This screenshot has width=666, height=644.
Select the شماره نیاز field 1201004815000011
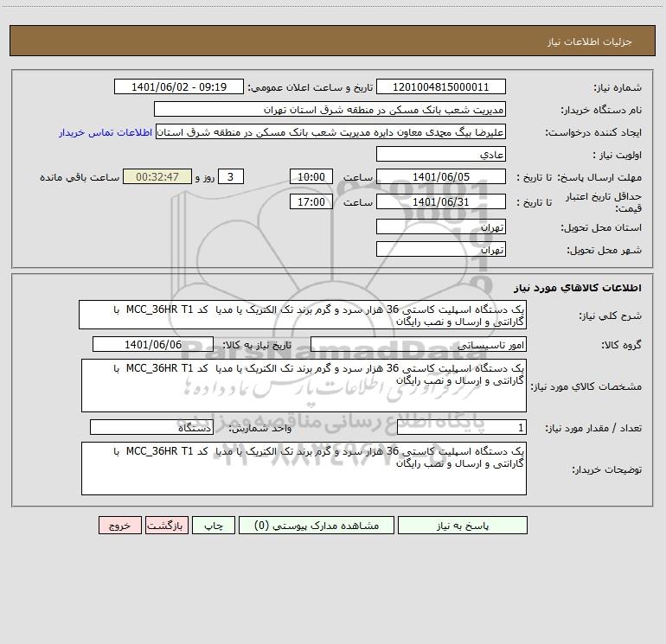(x=441, y=86)
